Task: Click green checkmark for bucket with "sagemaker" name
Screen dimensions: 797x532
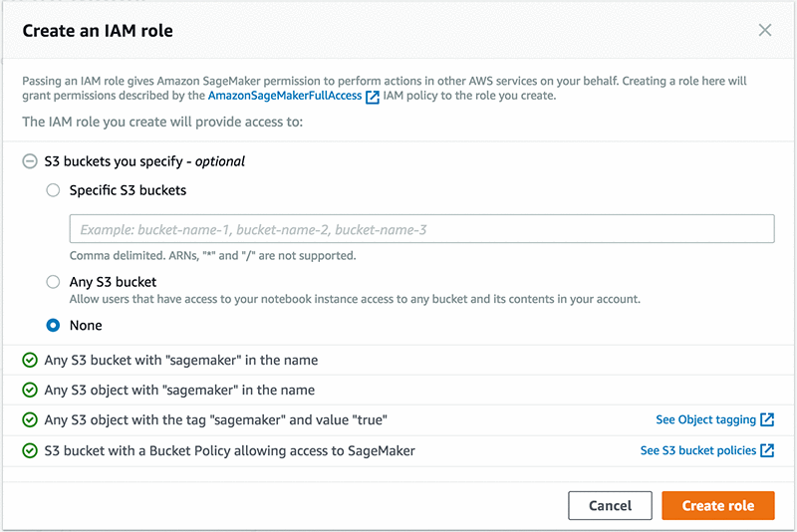Action: tap(30, 360)
